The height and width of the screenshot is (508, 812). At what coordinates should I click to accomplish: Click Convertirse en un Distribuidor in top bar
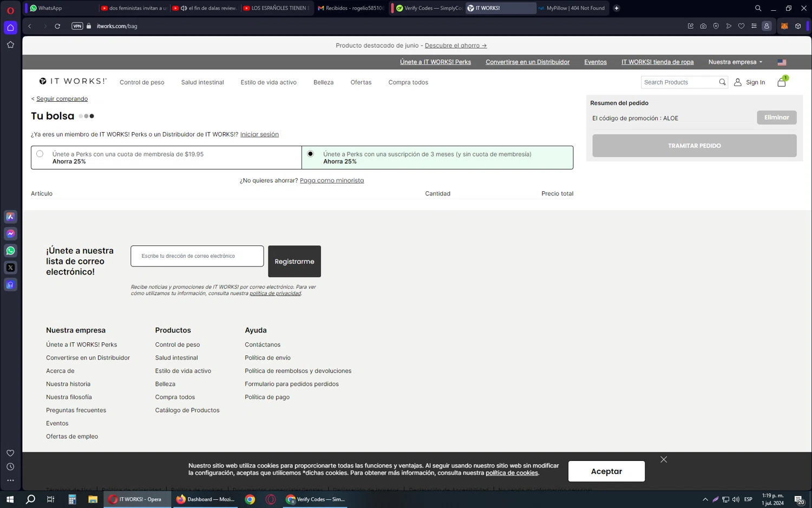(527, 62)
